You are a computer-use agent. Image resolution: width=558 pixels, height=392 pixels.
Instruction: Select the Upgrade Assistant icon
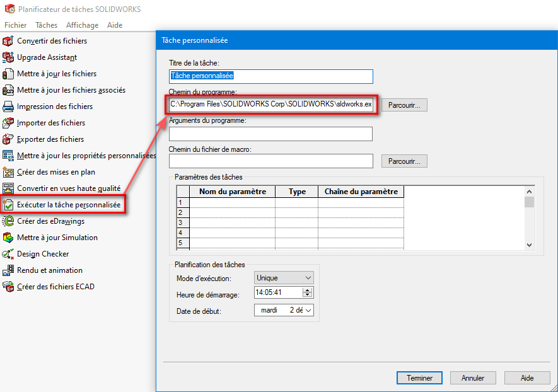coord(8,57)
